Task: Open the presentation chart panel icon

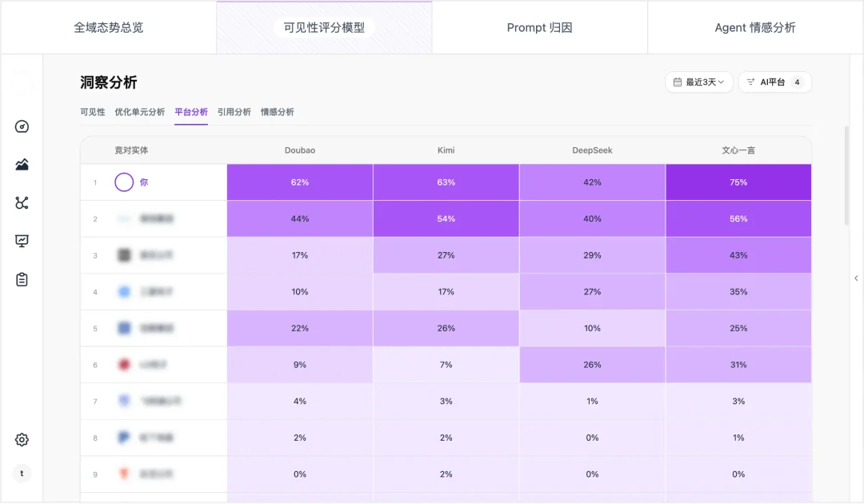Action: tap(22, 240)
